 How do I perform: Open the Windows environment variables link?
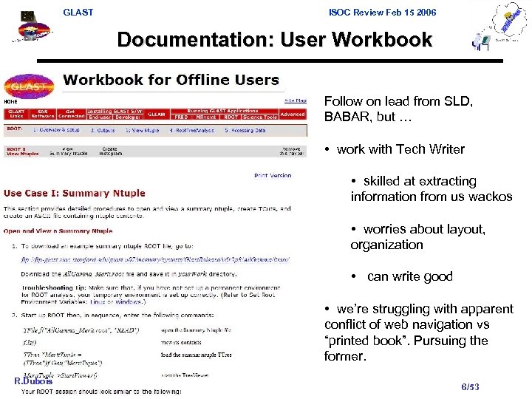click(129, 301)
